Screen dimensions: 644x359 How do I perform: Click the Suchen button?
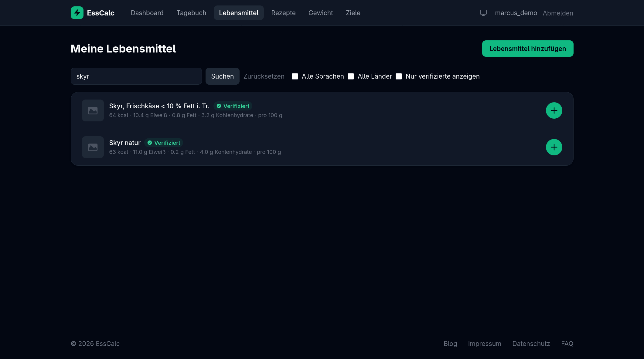tap(223, 76)
